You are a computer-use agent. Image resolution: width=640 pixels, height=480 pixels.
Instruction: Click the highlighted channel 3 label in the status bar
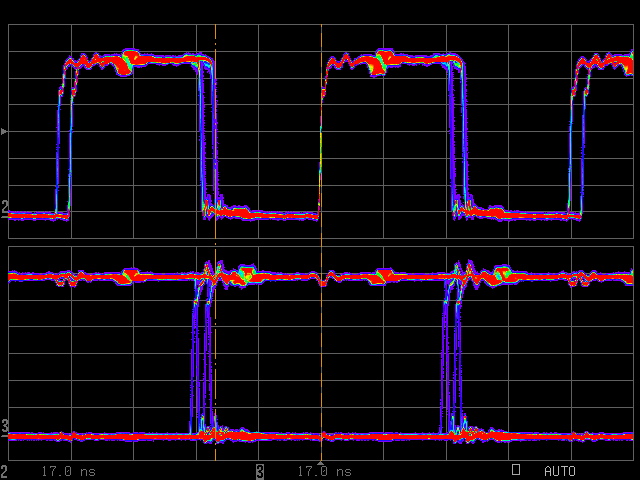(x=260, y=472)
